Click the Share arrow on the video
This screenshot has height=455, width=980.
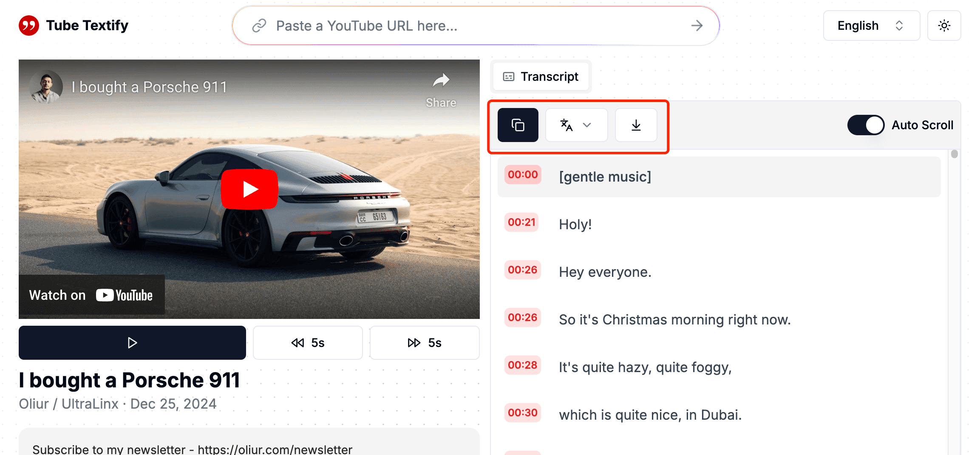coord(441,90)
